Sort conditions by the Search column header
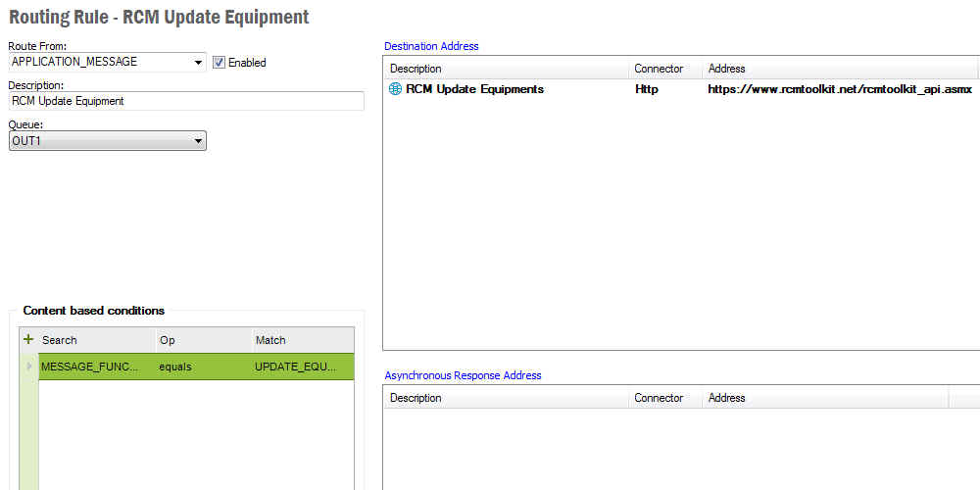Screen dimensions: 980x490 (x=96, y=340)
